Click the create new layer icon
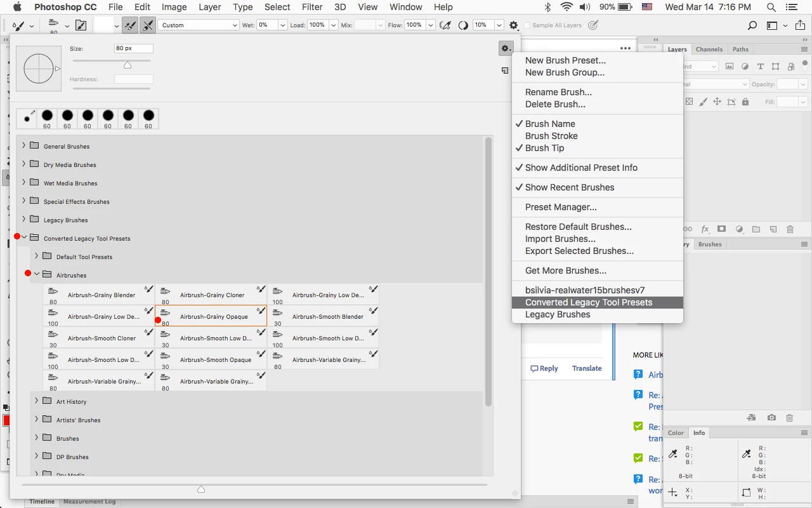 tap(773, 229)
